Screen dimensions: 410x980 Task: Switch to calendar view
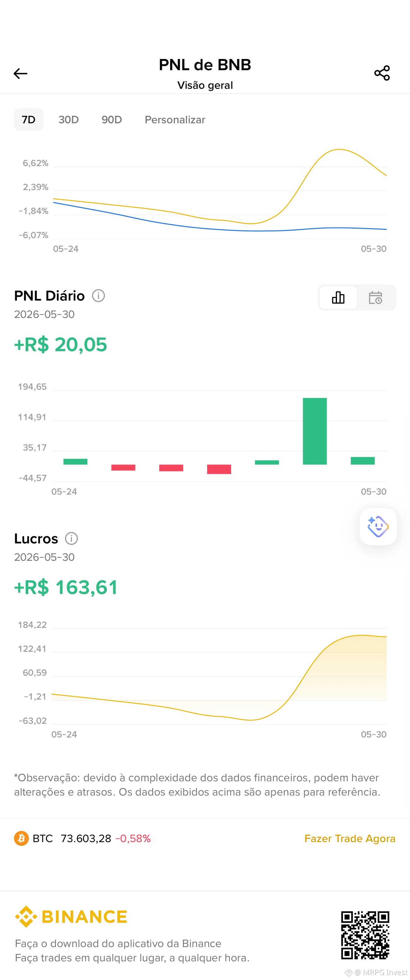pos(375,297)
